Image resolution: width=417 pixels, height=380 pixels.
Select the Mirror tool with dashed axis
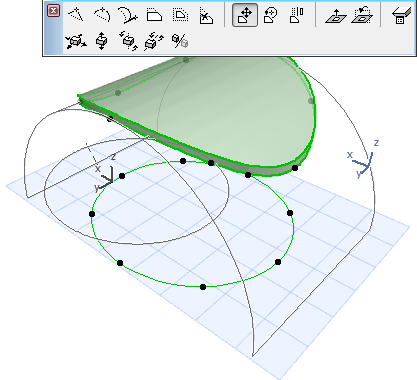point(296,15)
